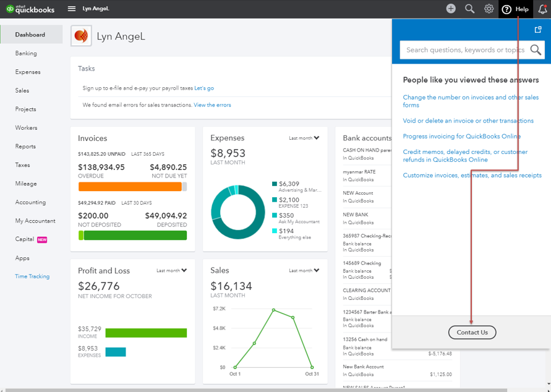This screenshot has width=551, height=392.
Task: Click the grey not-due-yet invoices bar
Action: pyautogui.click(x=184, y=187)
